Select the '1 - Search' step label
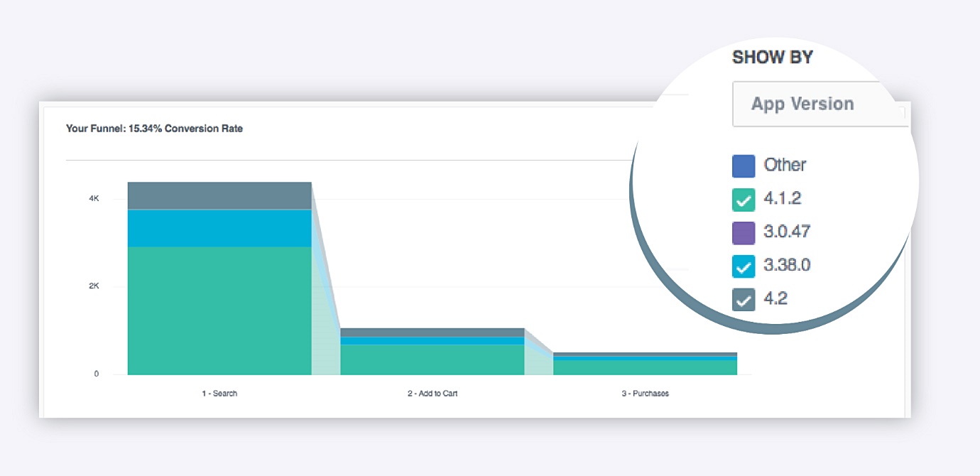 (x=219, y=394)
